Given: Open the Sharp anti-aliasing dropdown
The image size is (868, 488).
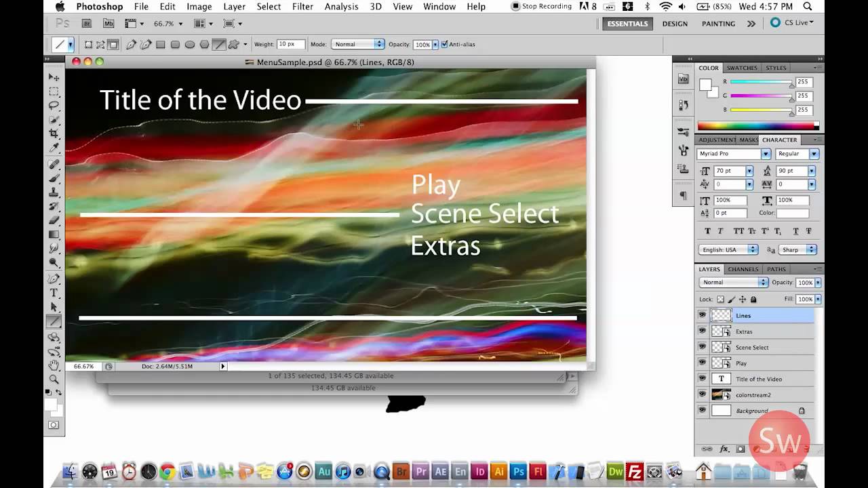Looking at the screenshot, I should [798, 250].
